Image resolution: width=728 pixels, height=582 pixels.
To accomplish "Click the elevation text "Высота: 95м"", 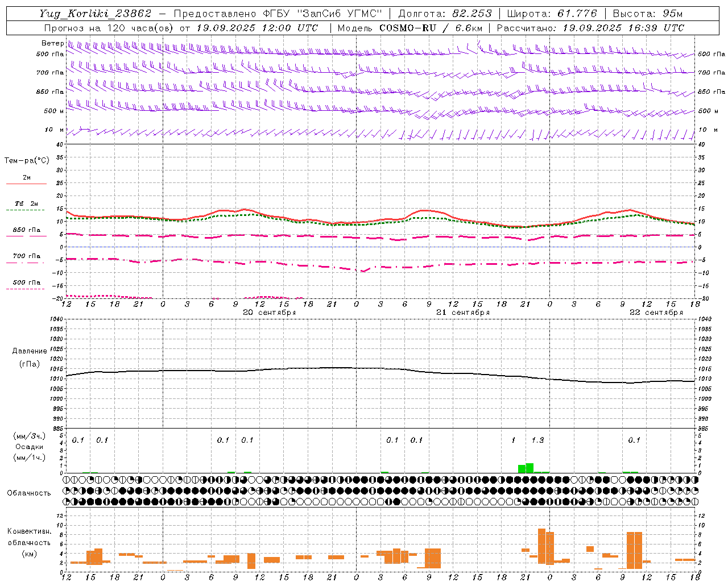I will point(647,14).
